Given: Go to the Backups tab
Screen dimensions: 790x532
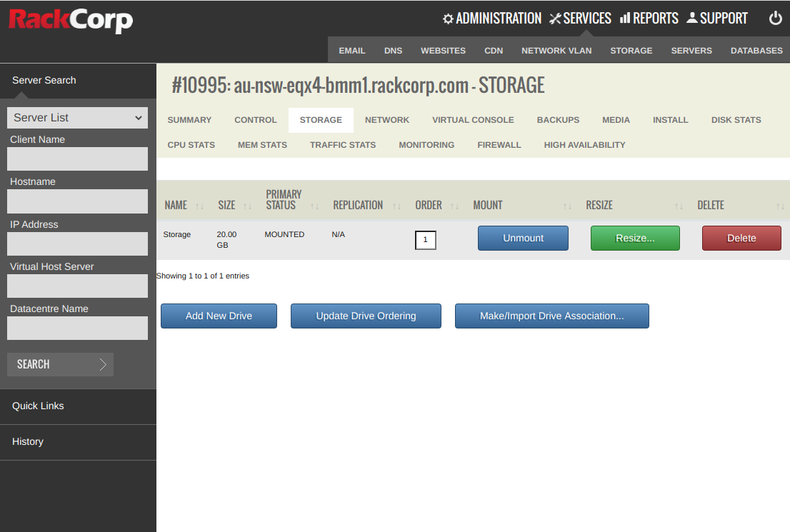Looking at the screenshot, I should point(559,120).
